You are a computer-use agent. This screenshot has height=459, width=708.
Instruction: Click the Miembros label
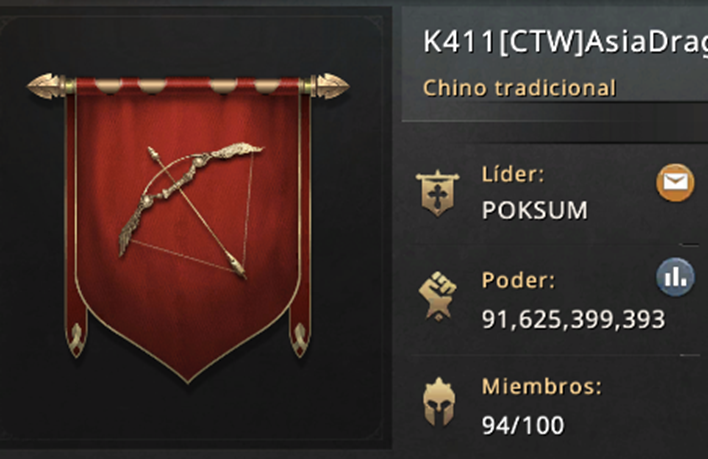click(x=542, y=387)
